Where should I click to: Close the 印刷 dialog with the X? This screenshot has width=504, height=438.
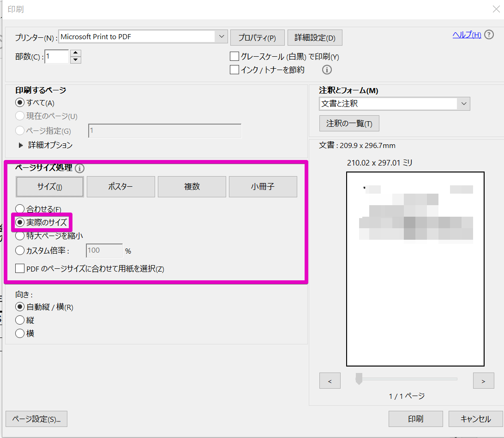click(x=496, y=9)
